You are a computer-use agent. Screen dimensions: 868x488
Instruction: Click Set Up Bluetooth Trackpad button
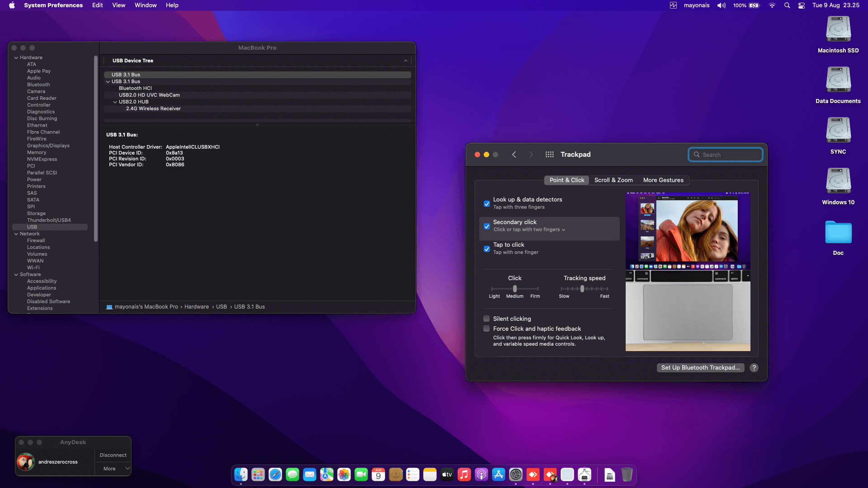tap(700, 368)
